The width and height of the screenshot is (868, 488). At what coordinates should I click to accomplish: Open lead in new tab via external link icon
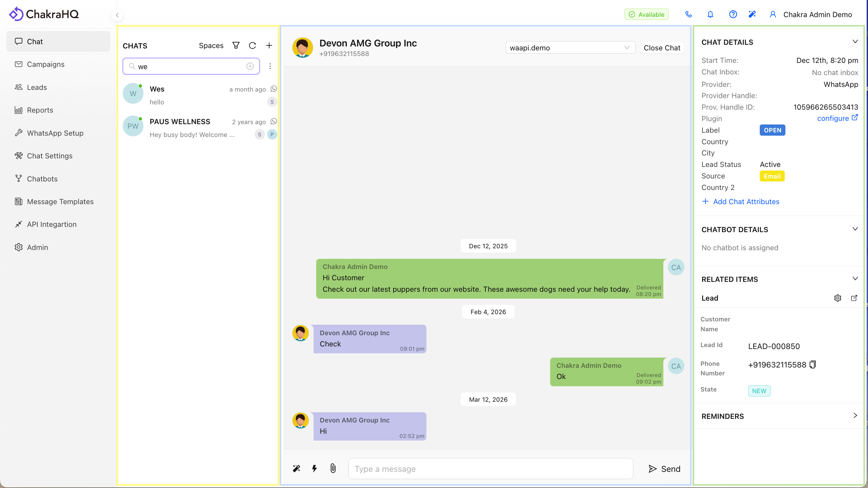(x=854, y=298)
